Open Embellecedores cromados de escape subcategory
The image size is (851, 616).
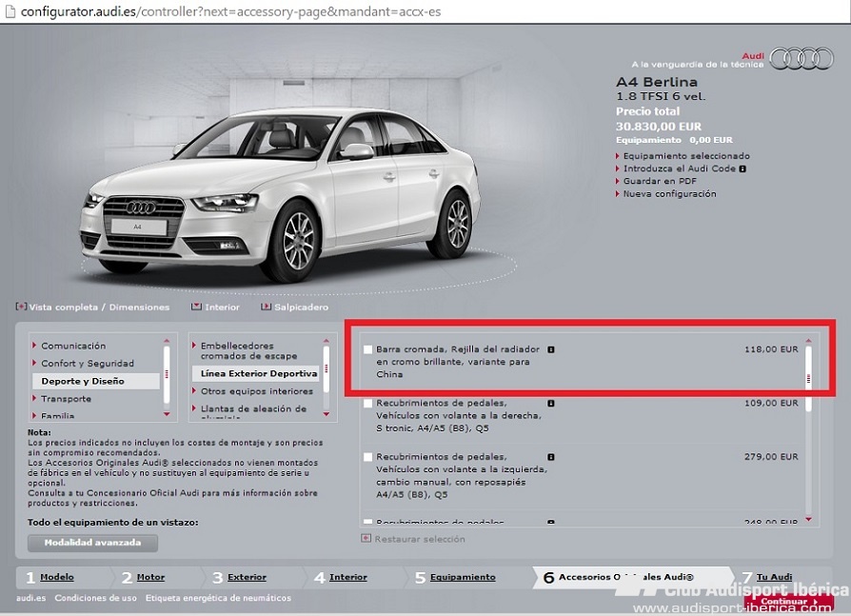click(x=248, y=351)
